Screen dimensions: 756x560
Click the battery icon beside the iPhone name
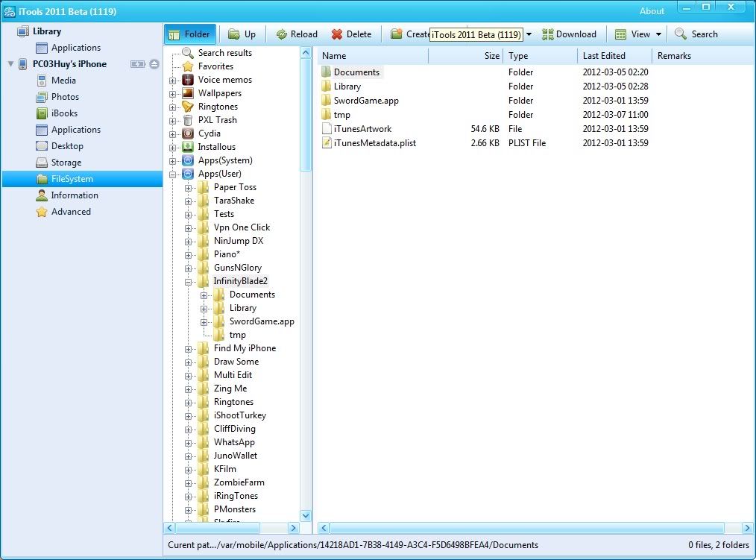[138, 63]
